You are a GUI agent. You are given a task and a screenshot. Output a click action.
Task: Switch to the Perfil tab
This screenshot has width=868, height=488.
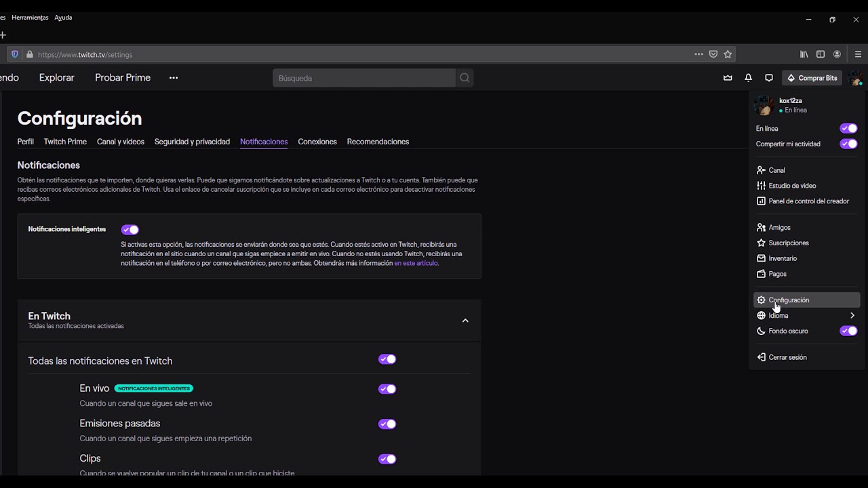[25, 142]
